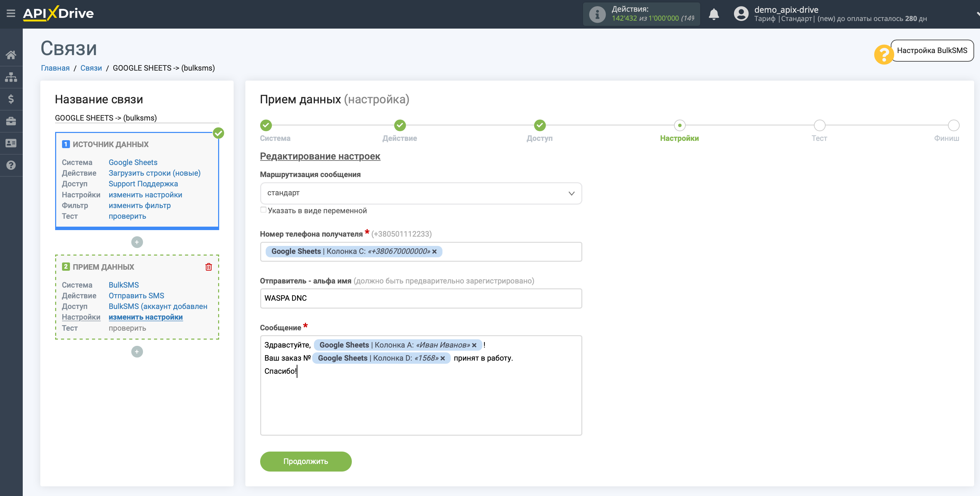Click the user avatar icon
Screen dimensions: 980x496
(741, 14)
